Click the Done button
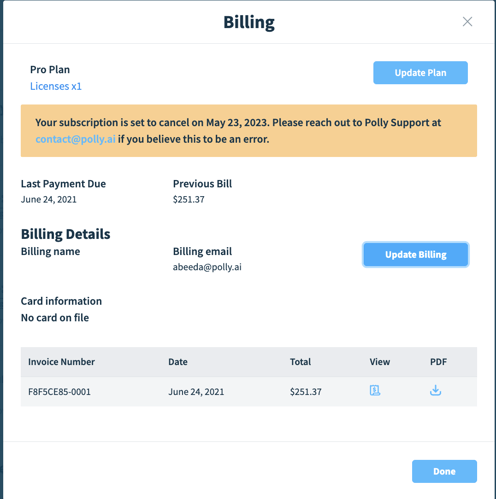The width and height of the screenshot is (496, 499). (444, 471)
